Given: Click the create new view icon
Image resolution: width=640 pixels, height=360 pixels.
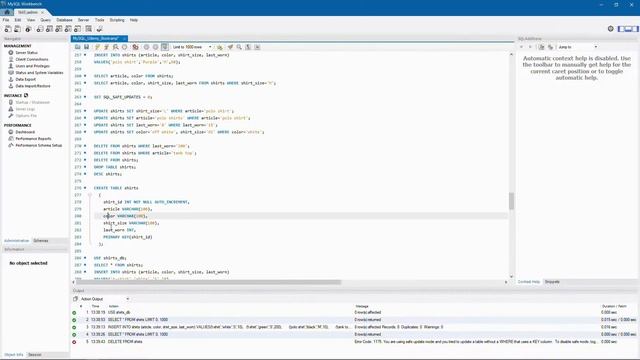Looking at the screenshot, I should [x=58, y=29].
